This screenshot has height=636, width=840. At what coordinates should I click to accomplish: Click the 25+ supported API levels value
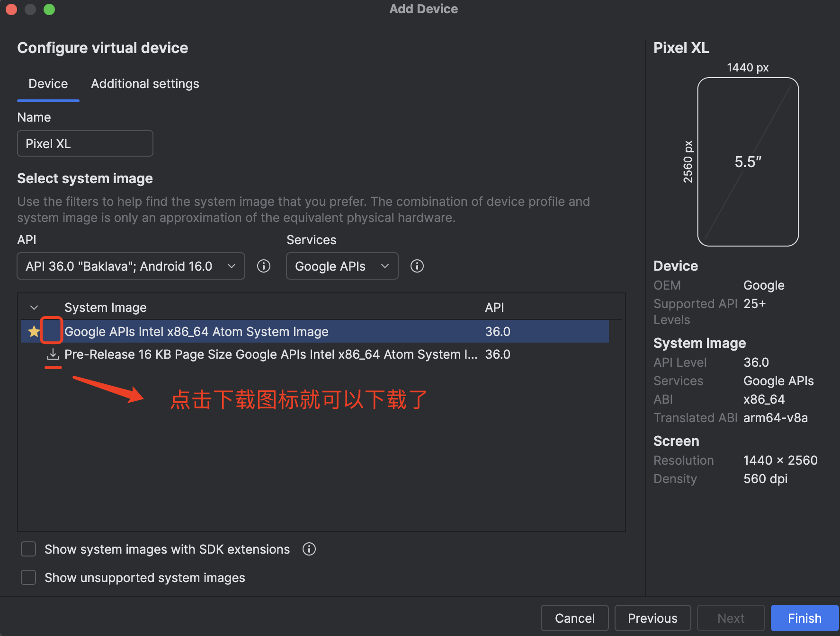[754, 303]
